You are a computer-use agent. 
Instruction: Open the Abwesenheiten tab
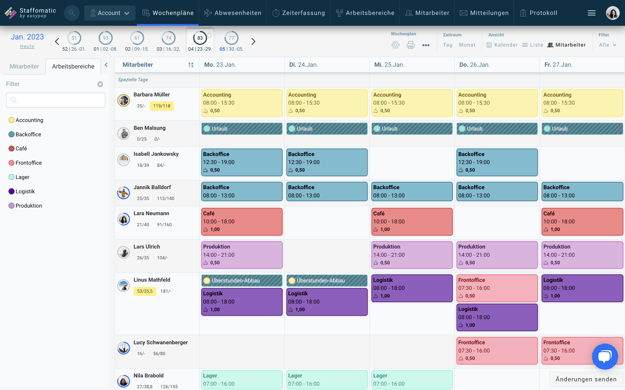[x=233, y=13]
